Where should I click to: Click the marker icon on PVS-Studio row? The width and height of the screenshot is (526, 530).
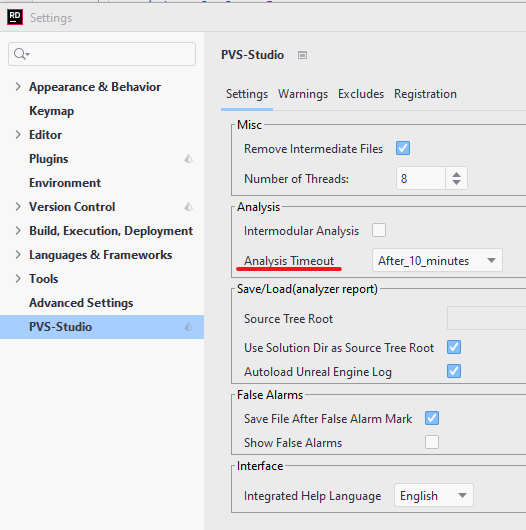(189, 327)
